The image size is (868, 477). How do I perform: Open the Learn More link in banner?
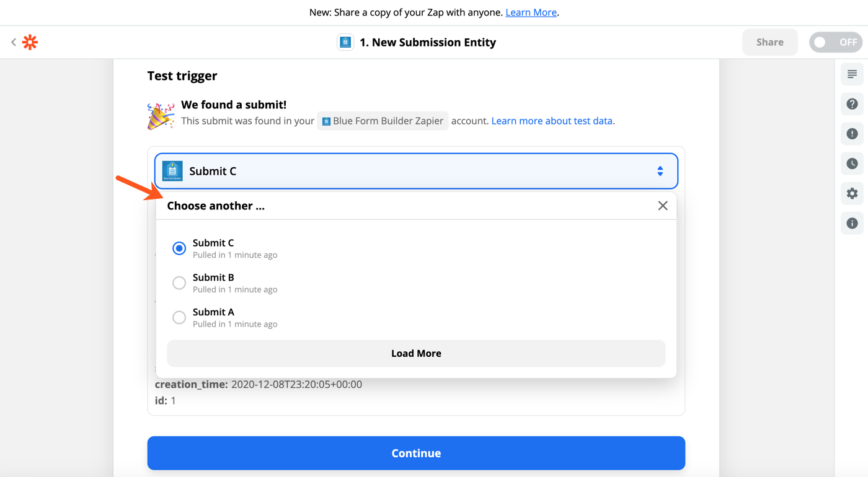(x=531, y=12)
